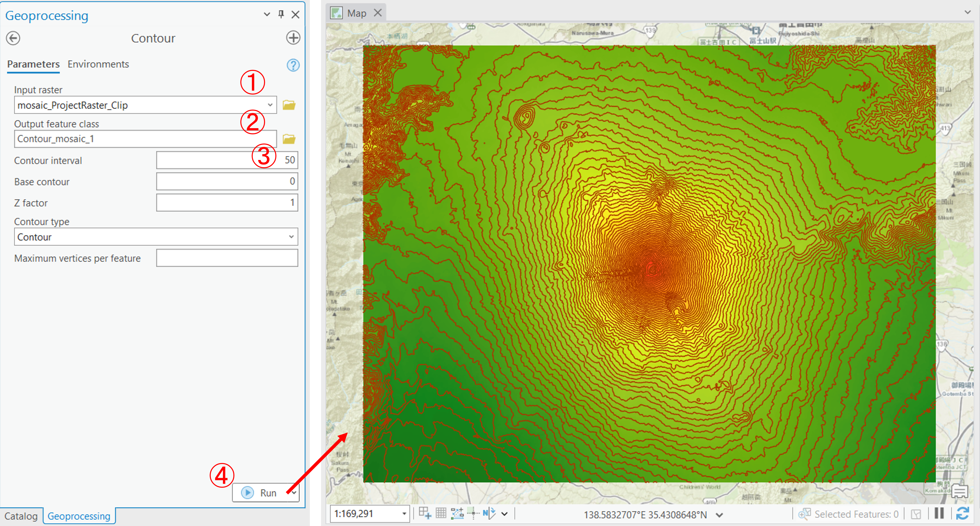This screenshot has height=526, width=980.
Task: Click the constraints icon in map status bar
Action: point(457,513)
